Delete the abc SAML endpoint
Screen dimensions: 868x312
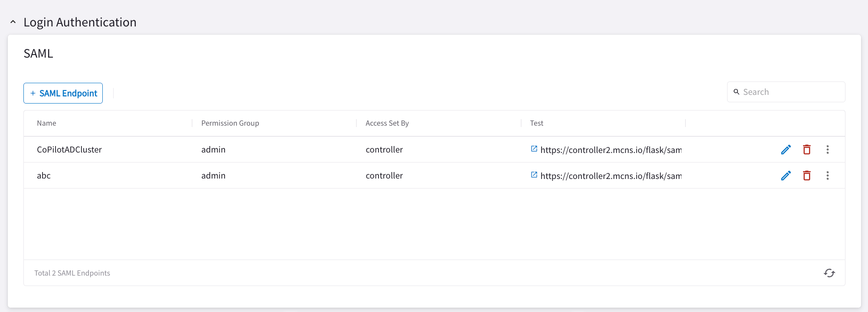(x=806, y=175)
